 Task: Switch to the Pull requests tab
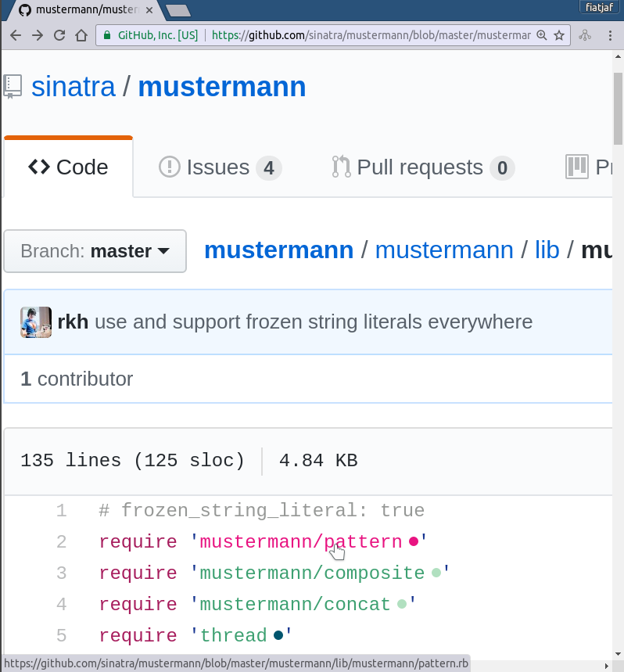[423, 167]
